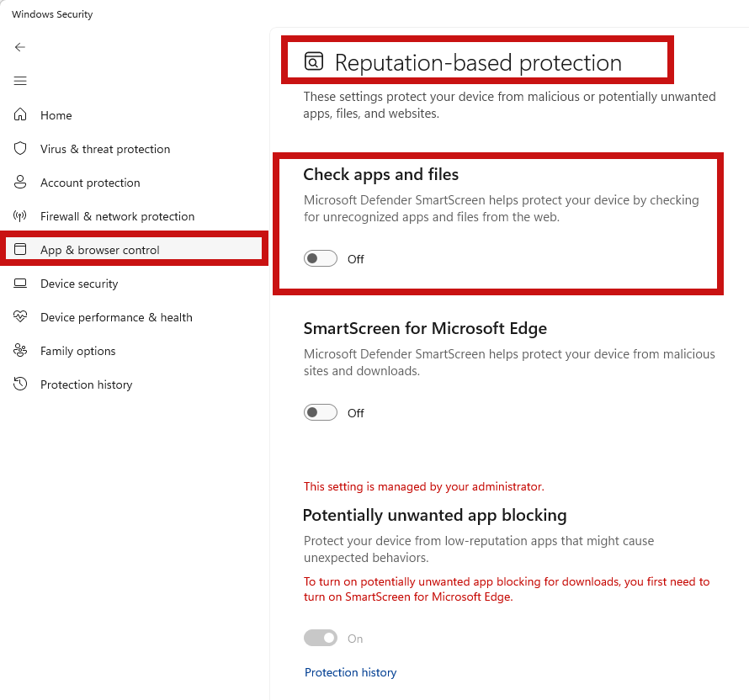Go to Firewall & network protection
This screenshot has width=749, height=700.
[x=117, y=216]
